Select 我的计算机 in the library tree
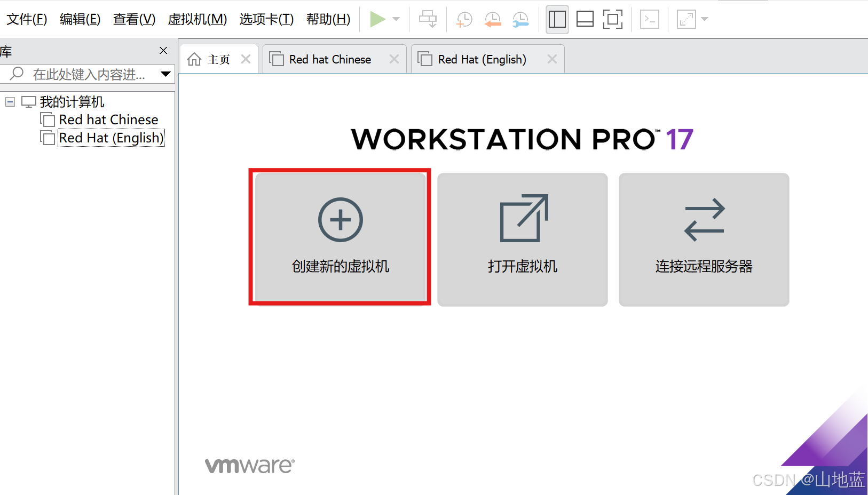 pyautogui.click(x=72, y=101)
